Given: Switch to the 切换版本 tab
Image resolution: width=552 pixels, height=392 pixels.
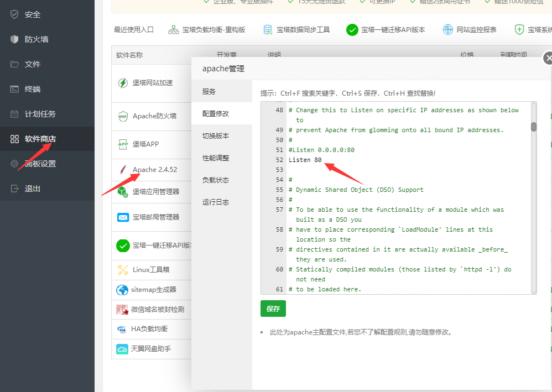Looking at the screenshot, I should click(x=222, y=136).
